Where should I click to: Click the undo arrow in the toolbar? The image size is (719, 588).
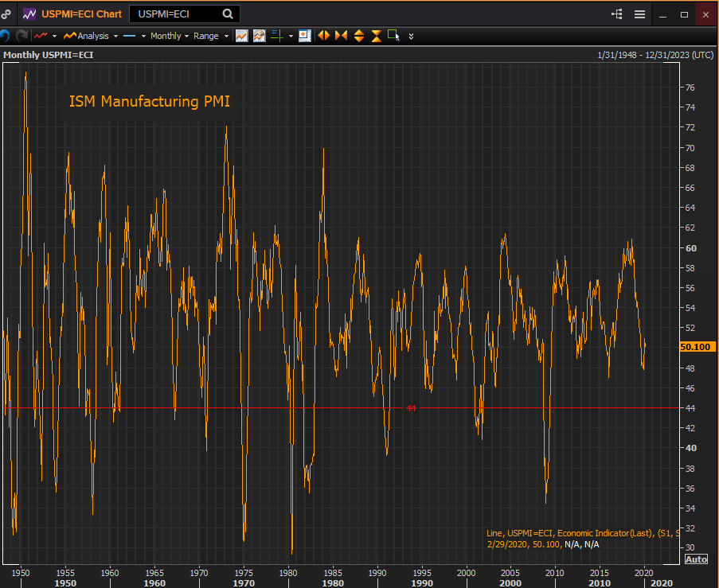(5, 36)
